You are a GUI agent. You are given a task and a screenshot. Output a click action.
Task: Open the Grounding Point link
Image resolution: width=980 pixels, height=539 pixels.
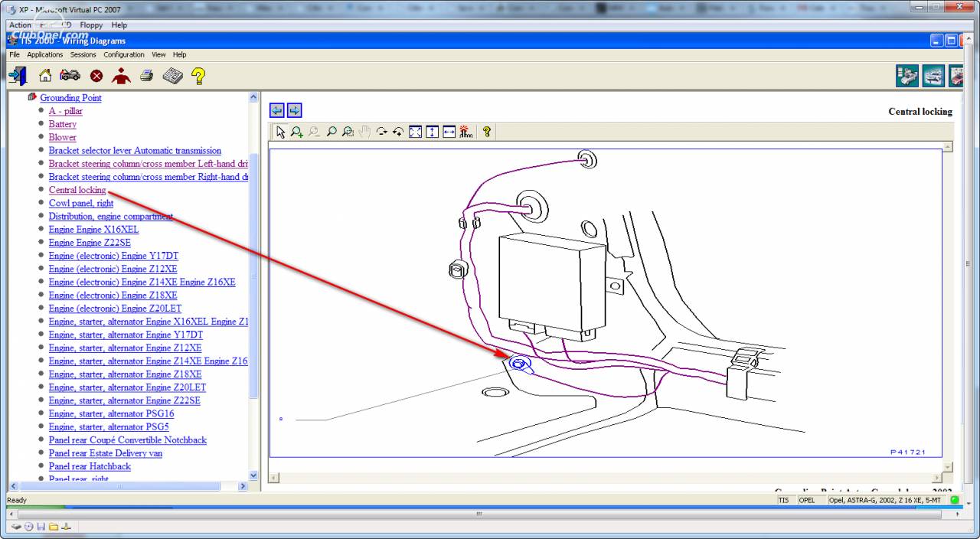point(70,98)
